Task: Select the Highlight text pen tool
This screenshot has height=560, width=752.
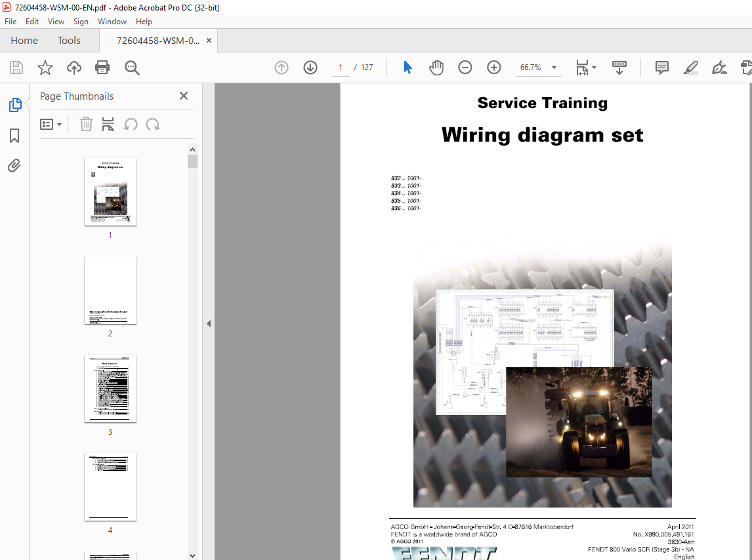Action: coord(690,68)
